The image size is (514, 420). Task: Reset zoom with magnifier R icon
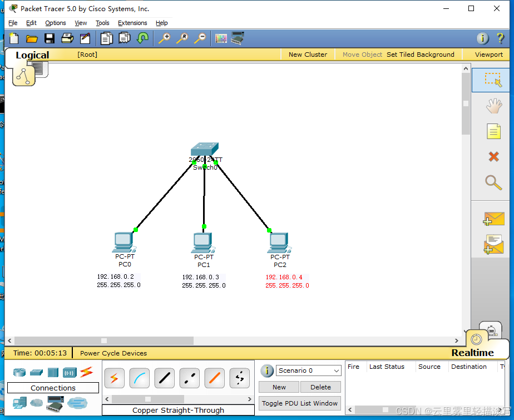(182, 38)
